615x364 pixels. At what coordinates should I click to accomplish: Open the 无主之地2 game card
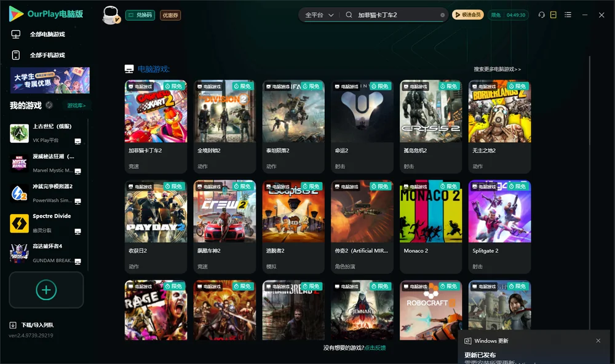[x=499, y=126]
